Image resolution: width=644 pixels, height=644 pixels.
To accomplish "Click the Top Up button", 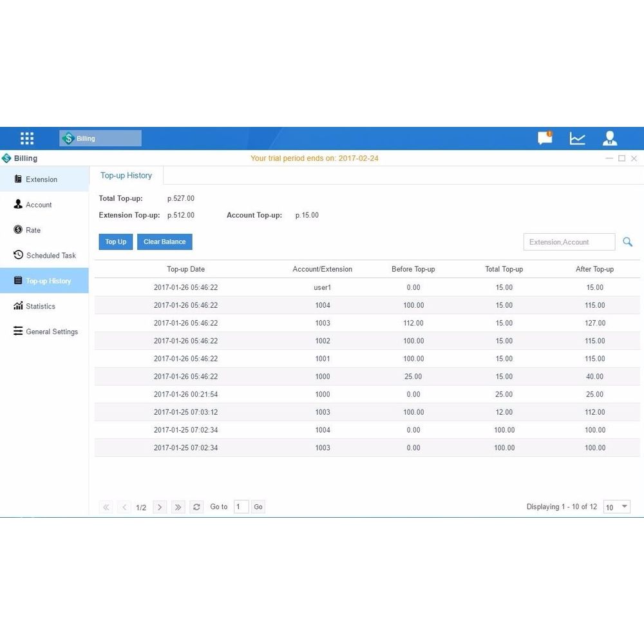I will pyautogui.click(x=116, y=242).
